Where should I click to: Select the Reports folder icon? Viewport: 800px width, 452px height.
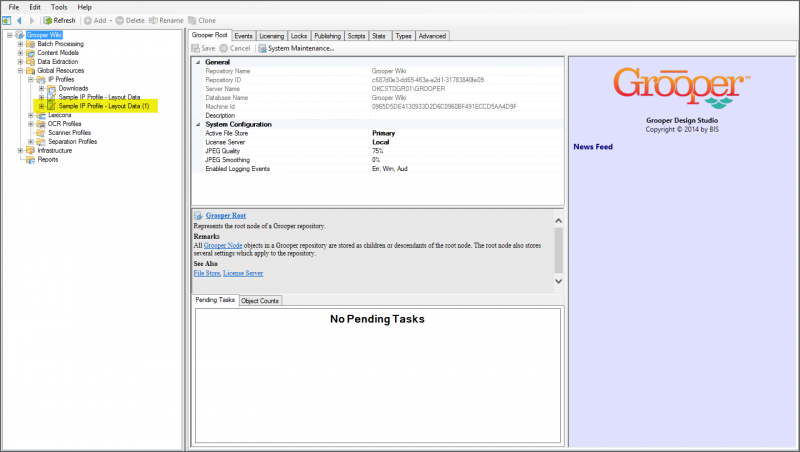(x=31, y=160)
